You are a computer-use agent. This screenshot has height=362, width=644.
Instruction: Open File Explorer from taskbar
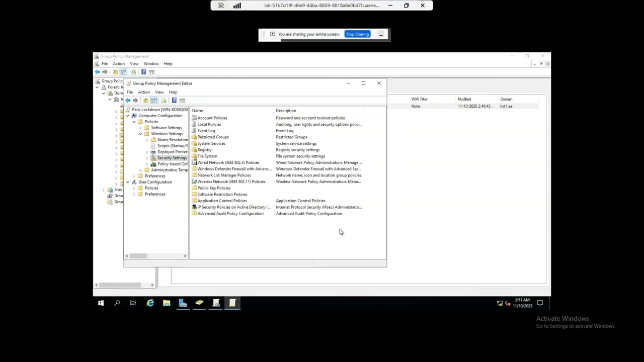click(167, 303)
